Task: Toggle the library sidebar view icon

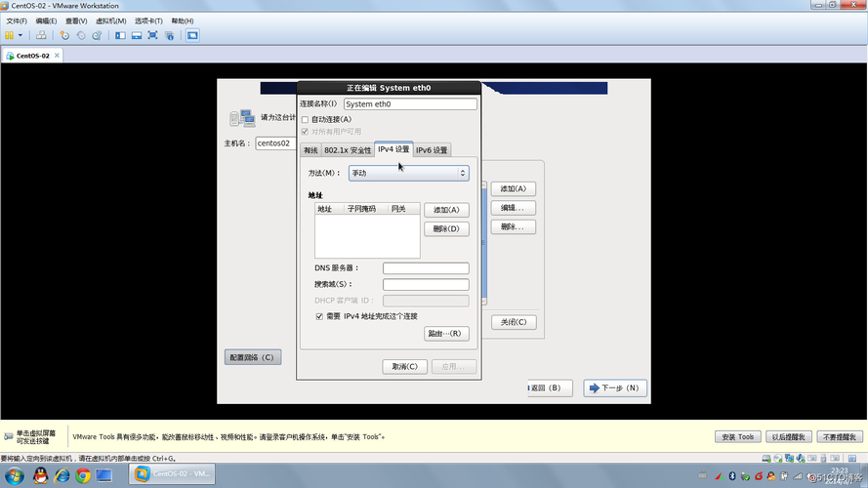Action: pyautogui.click(x=120, y=35)
